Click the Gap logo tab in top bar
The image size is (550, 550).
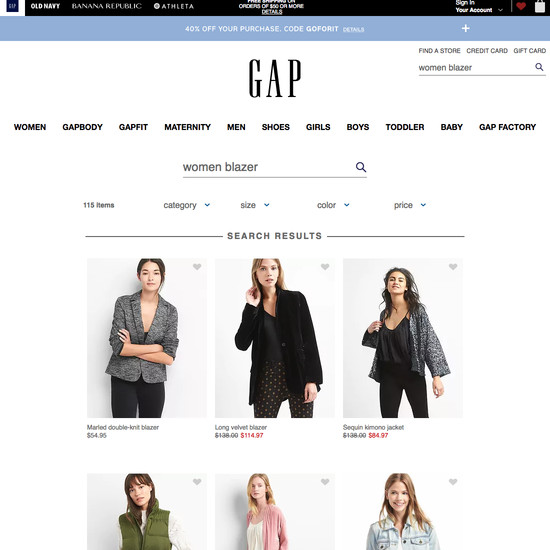tap(12, 6)
